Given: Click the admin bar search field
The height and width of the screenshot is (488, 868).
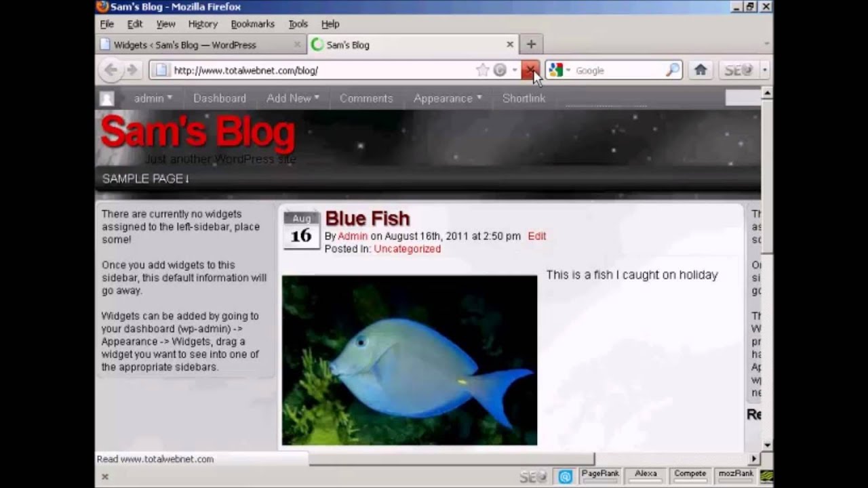Looking at the screenshot, I should tap(743, 98).
